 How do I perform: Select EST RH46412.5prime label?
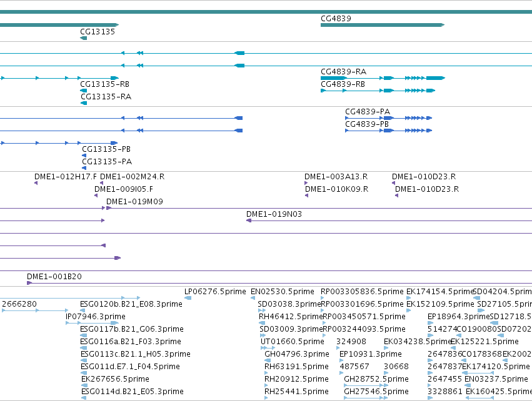[291, 317]
